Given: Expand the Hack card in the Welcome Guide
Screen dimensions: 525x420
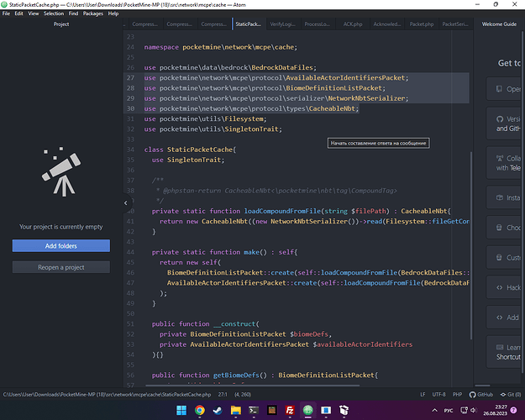Looking at the screenshot, I should pyautogui.click(x=507, y=287).
